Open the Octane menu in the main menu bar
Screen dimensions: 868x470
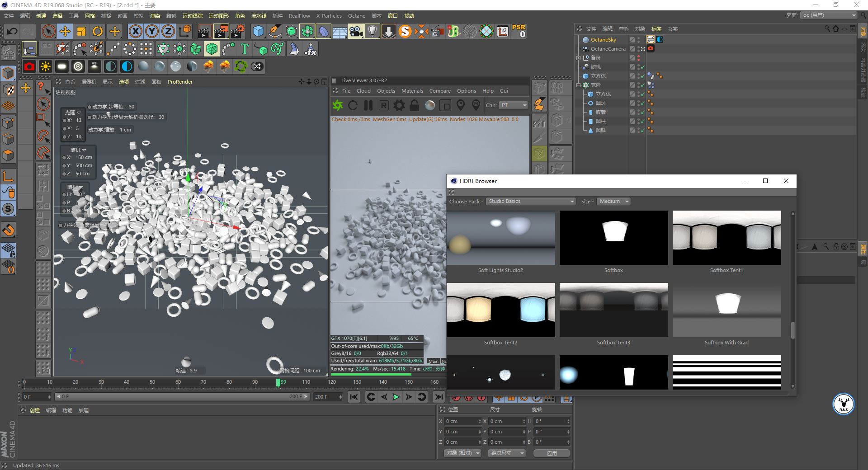pyautogui.click(x=356, y=16)
